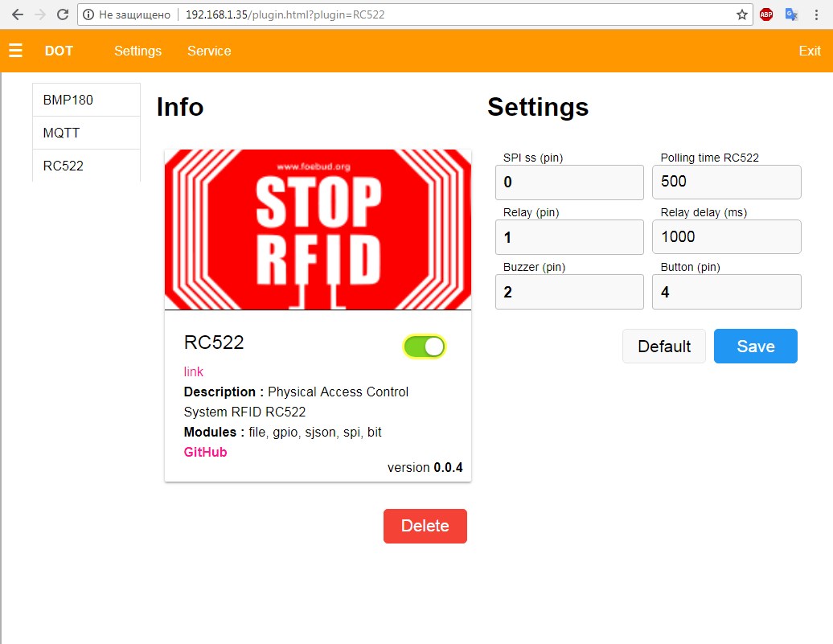The image size is (833, 644).
Task: Open the GitHub link
Action: tap(205, 452)
